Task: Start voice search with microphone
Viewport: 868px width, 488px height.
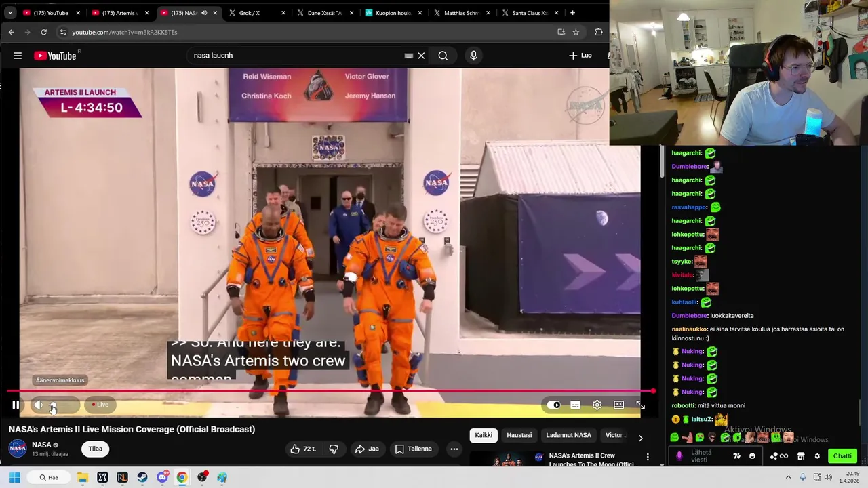Action: pos(473,56)
